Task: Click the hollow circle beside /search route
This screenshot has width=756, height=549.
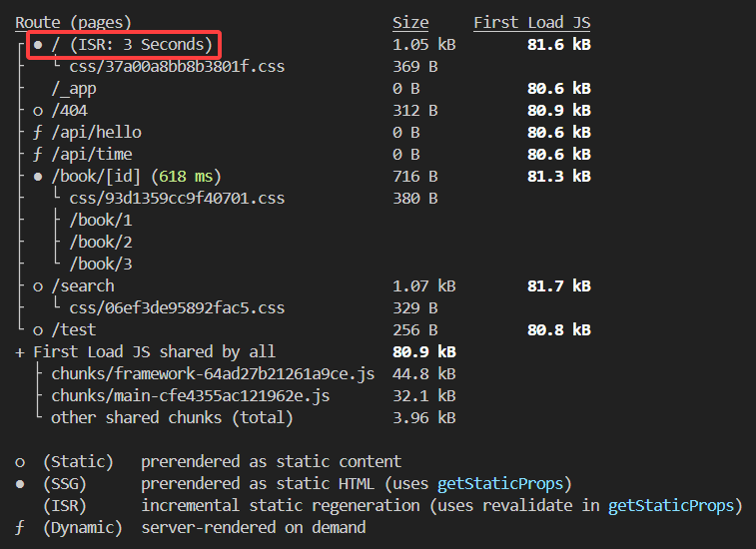Action: pos(38,286)
